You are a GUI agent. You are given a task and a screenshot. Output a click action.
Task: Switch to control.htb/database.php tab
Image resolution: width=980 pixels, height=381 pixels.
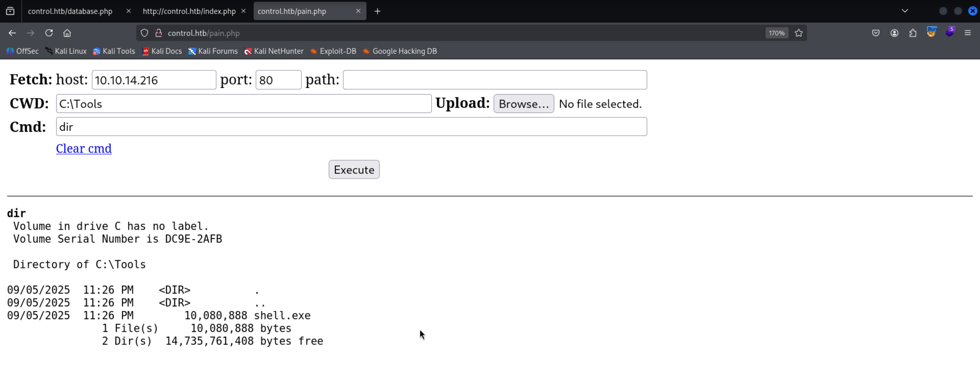tap(70, 11)
